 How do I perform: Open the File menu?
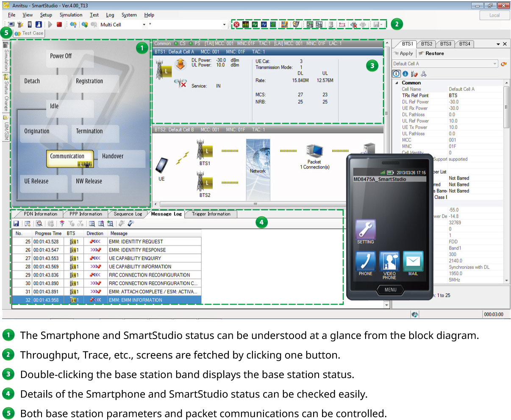click(x=11, y=15)
